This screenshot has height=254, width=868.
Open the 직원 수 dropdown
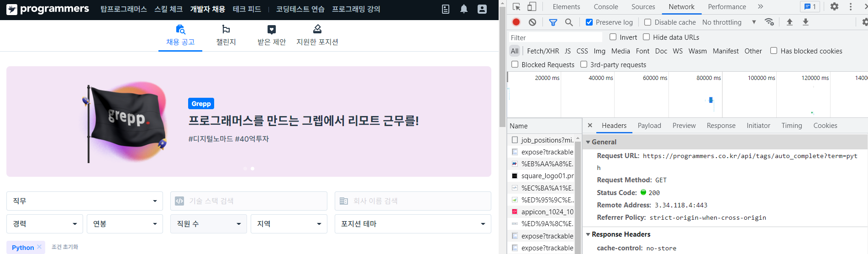209,224
